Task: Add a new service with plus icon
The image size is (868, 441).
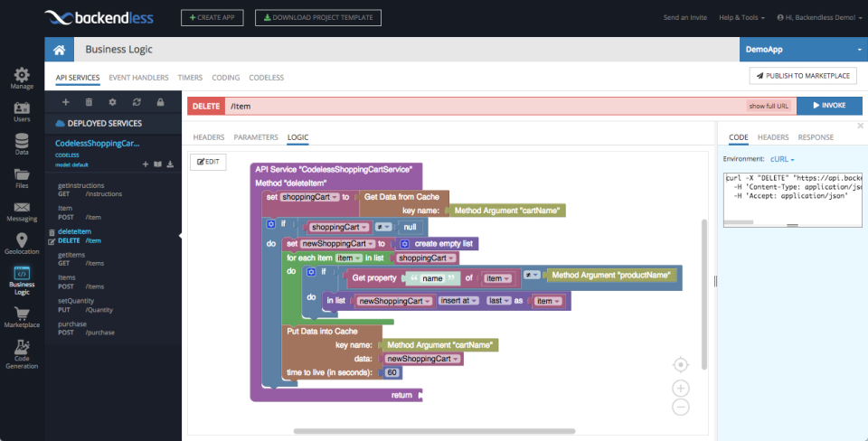Action: (65, 103)
